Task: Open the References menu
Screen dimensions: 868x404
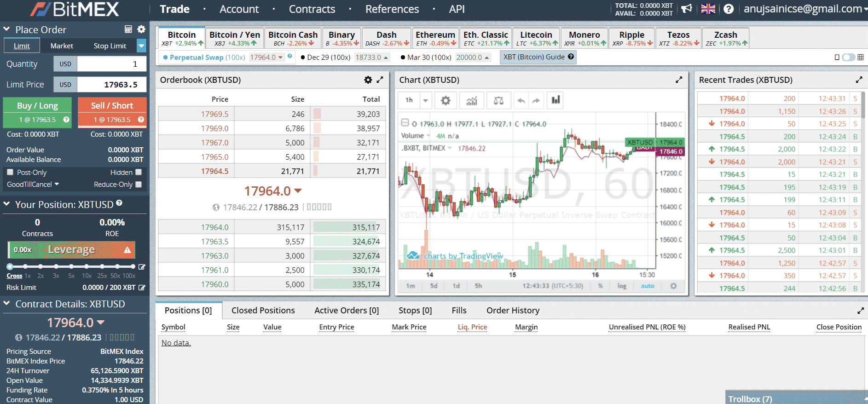Action: [392, 9]
